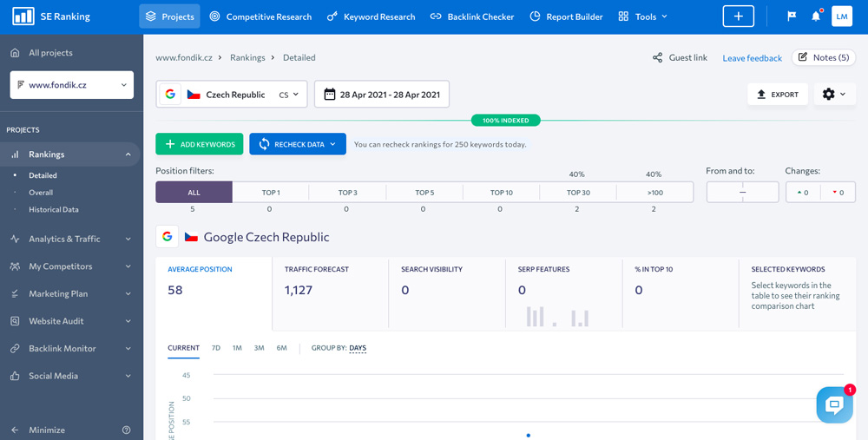Viewport: 868px width, 440px height.
Task: Select Detailed under Rankings
Action: coord(43,175)
